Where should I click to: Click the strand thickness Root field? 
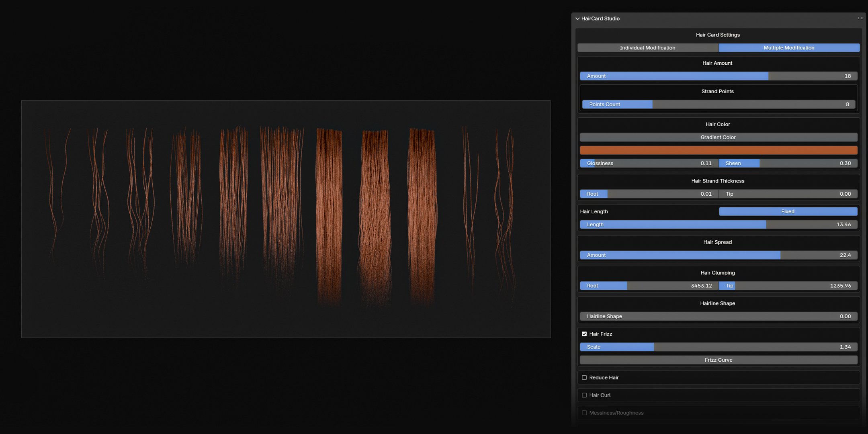(649, 194)
